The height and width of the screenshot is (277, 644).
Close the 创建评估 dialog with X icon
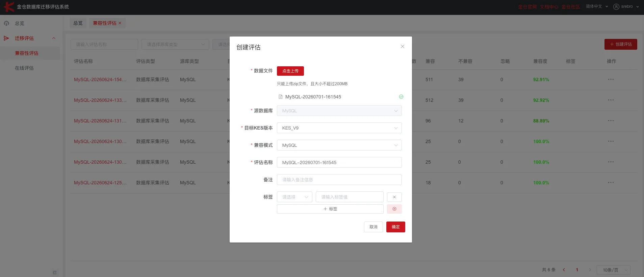402,46
